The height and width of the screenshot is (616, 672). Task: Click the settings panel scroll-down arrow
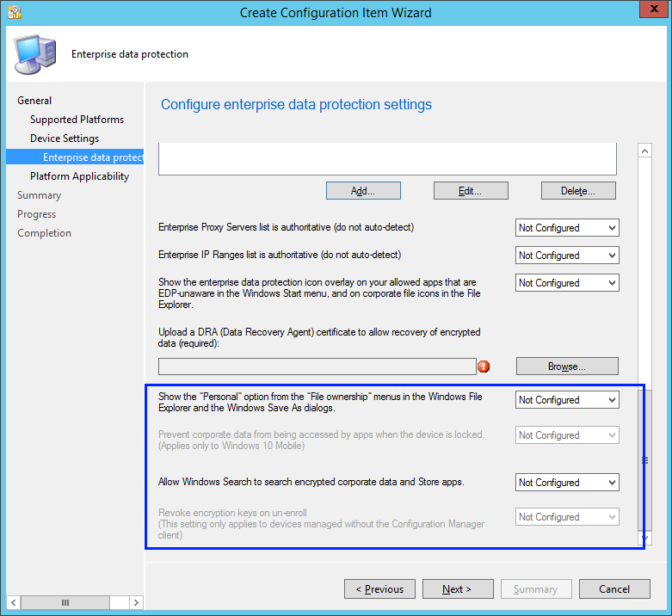645,538
